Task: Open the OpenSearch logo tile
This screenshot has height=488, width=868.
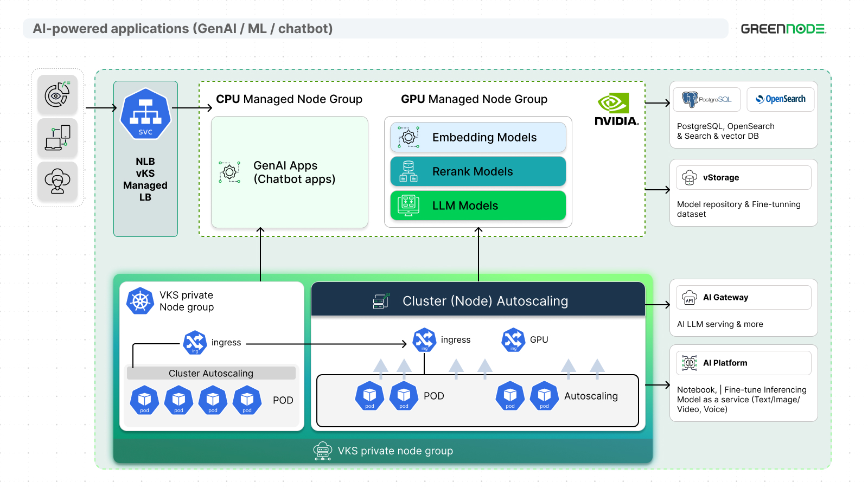Action: coord(781,99)
